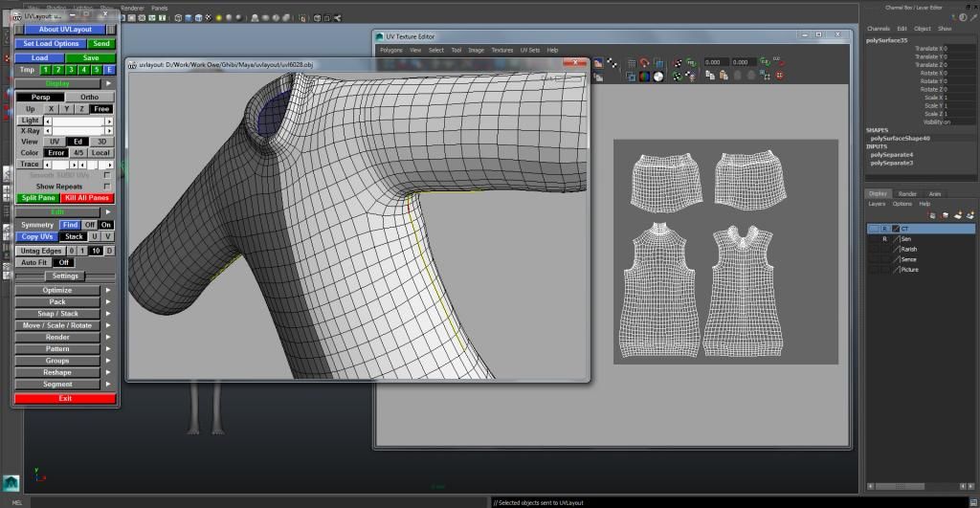
Task: Turn Symmetry On in UVLayout
Action: pos(106,225)
